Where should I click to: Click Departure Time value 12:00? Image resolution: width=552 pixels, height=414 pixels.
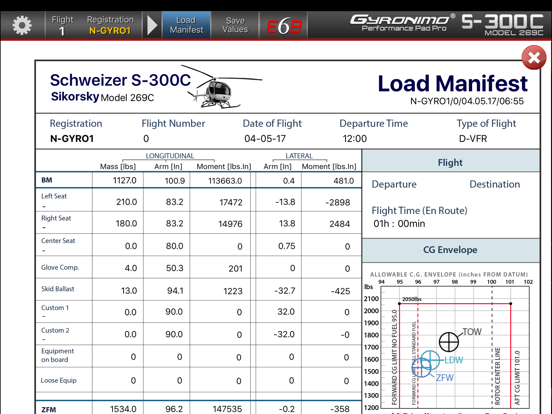pyautogui.click(x=355, y=139)
